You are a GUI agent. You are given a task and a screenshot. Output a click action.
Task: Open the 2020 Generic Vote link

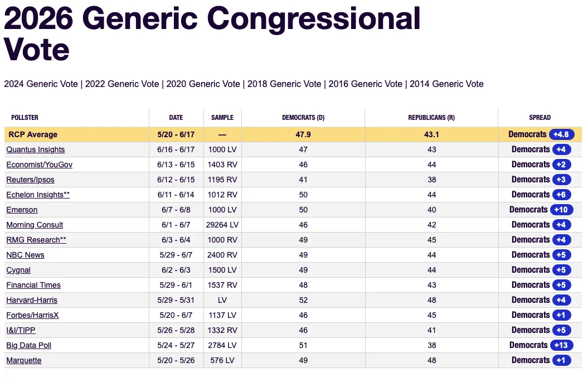click(203, 84)
